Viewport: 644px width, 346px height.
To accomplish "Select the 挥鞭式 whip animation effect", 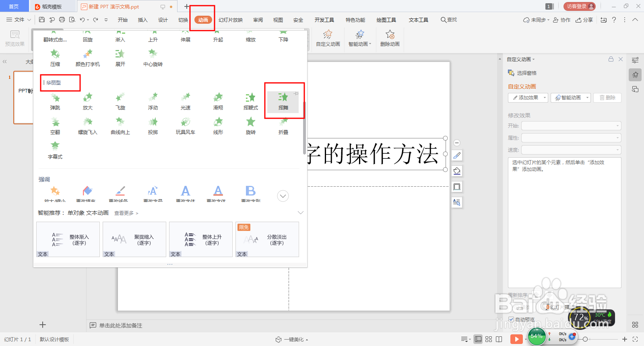I will pos(251,101).
